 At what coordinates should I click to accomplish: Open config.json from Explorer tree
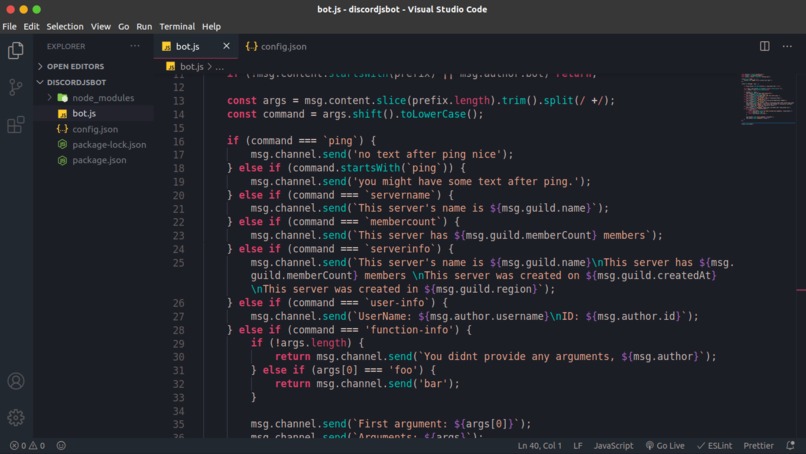(94, 129)
